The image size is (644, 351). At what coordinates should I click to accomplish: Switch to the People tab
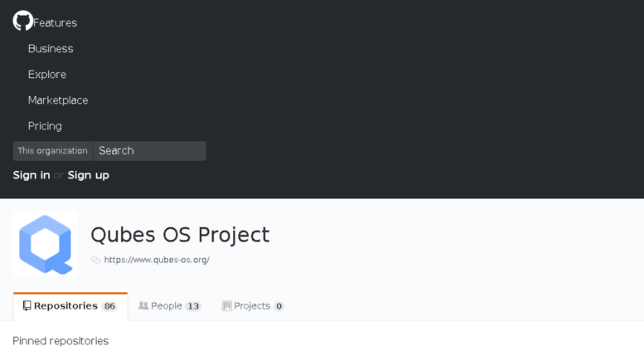(170, 306)
